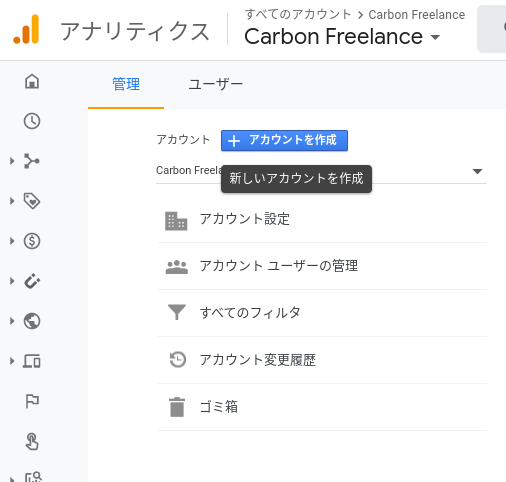Open the flag Events sidebar icon

(32, 401)
